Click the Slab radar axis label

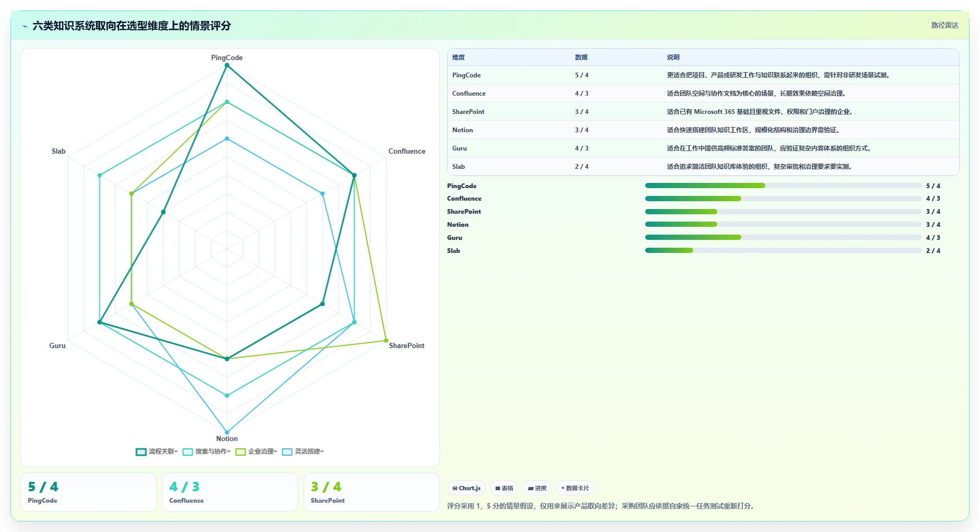tap(59, 151)
